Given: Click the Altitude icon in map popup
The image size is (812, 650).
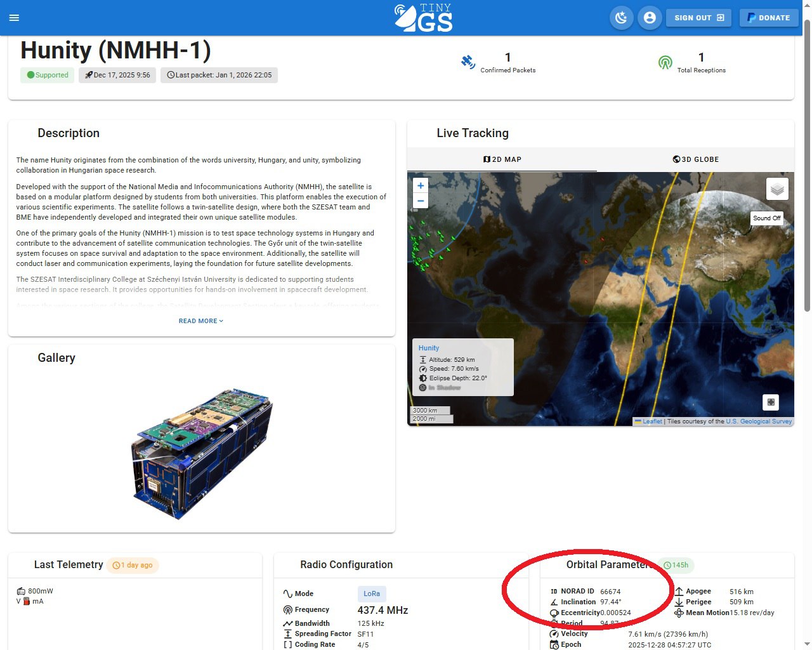Looking at the screenshot, I should [x=423, y=360].
